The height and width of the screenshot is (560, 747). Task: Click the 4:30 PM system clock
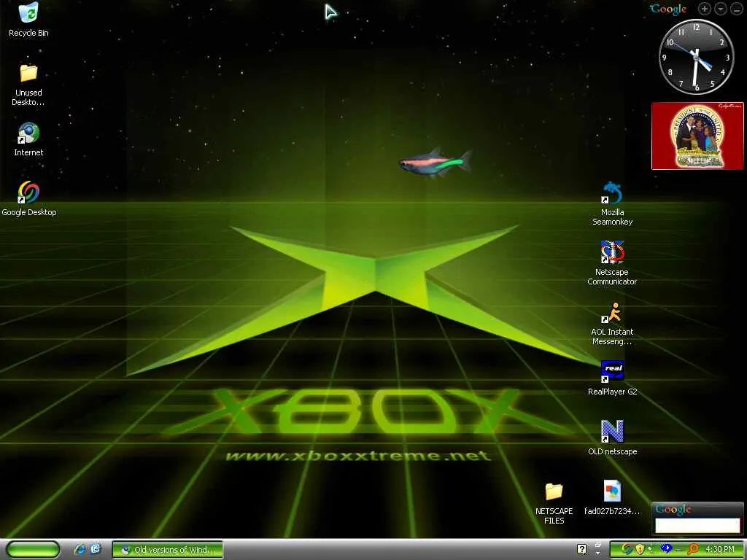click(719, 550)
